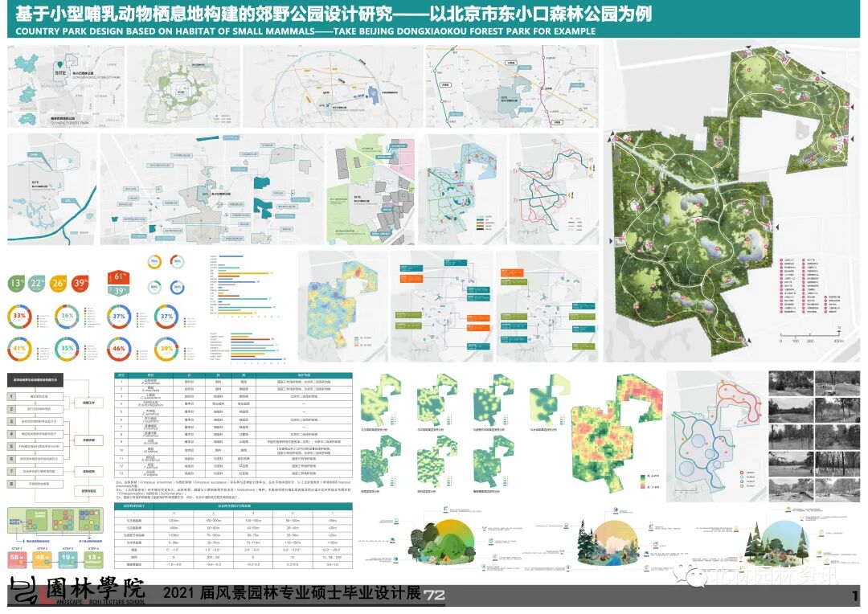Screen dimensions: 868x614
Task: Open the green and pink land-use map
Action: 371,190
